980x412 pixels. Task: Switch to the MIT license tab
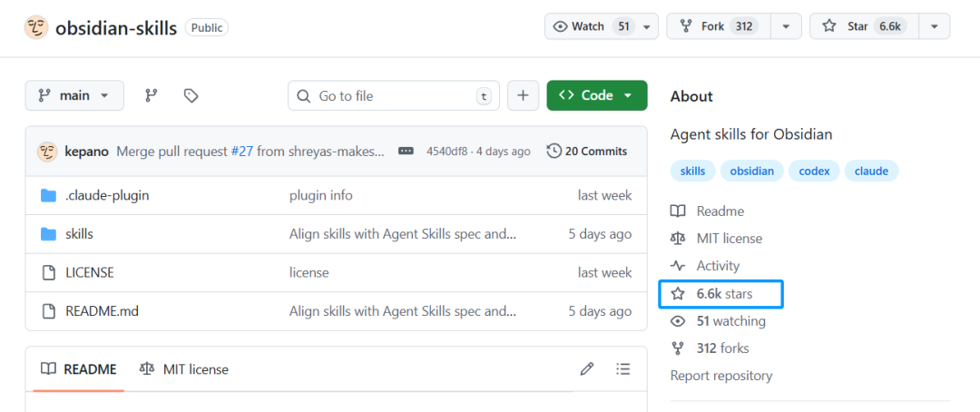[x=184, y=369]
